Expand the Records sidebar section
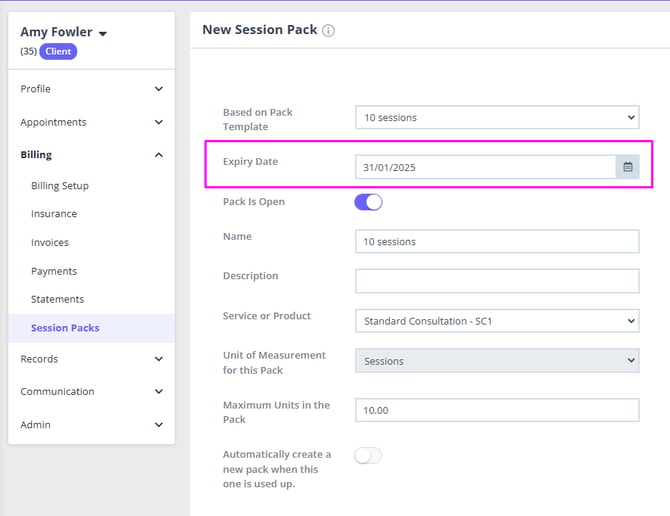 [x=91, y=359]
